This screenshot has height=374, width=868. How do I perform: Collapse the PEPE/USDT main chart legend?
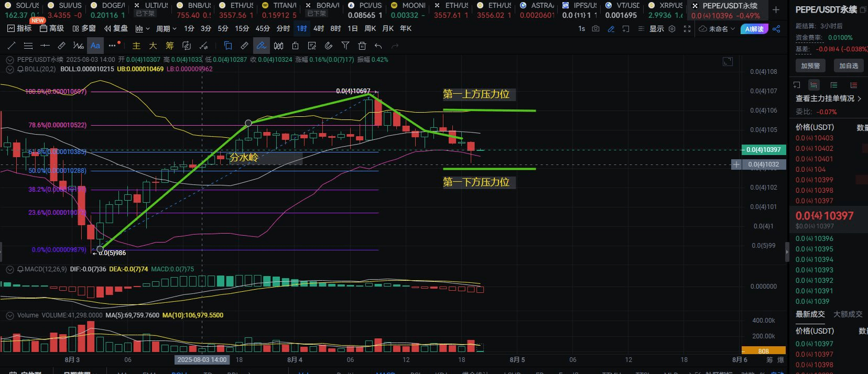9,60
